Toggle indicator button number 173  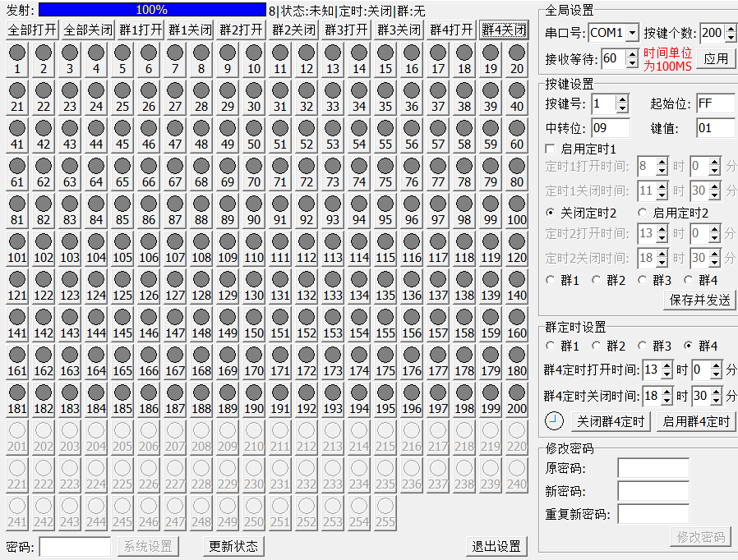(x=333, y=362)
